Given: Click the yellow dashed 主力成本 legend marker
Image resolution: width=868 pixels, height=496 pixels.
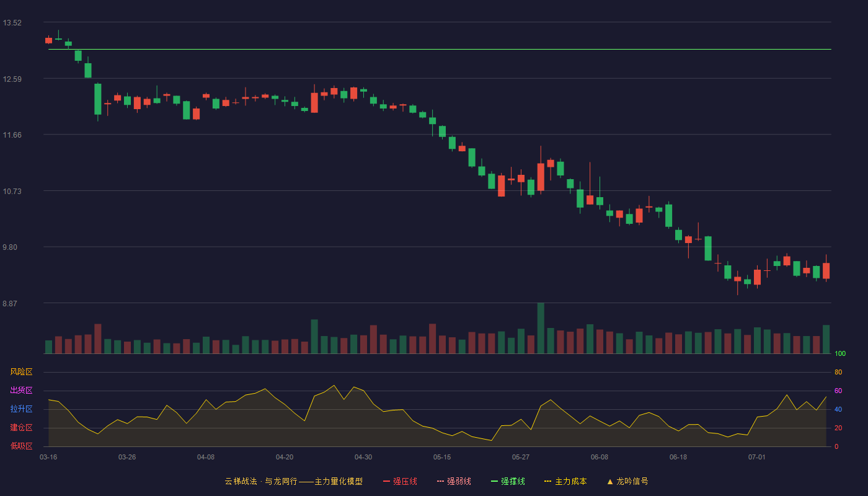Looking at the screenshot, I should point(548,481).
